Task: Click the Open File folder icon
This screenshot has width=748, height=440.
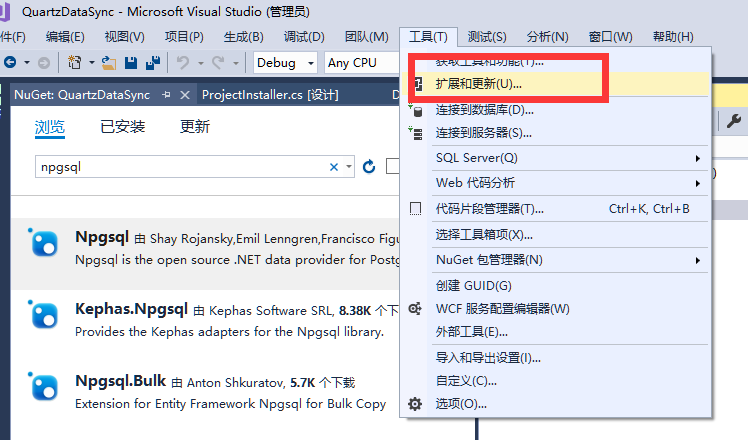Action: (x=109, y=63)
